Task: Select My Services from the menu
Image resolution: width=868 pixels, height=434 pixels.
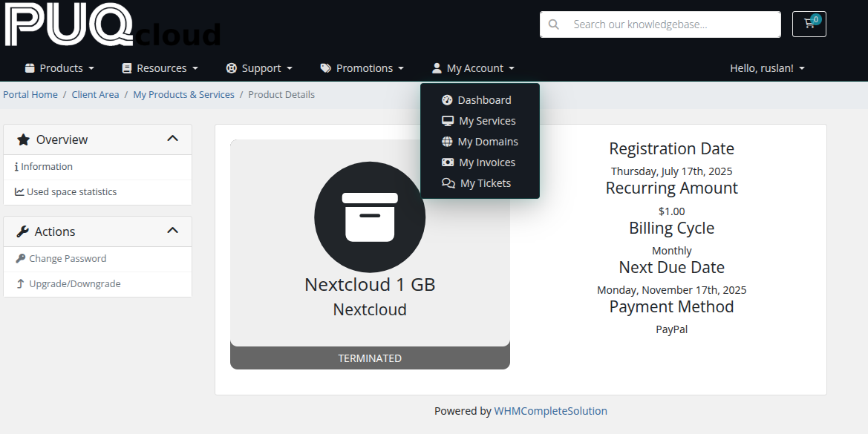Action: (488, 120)
